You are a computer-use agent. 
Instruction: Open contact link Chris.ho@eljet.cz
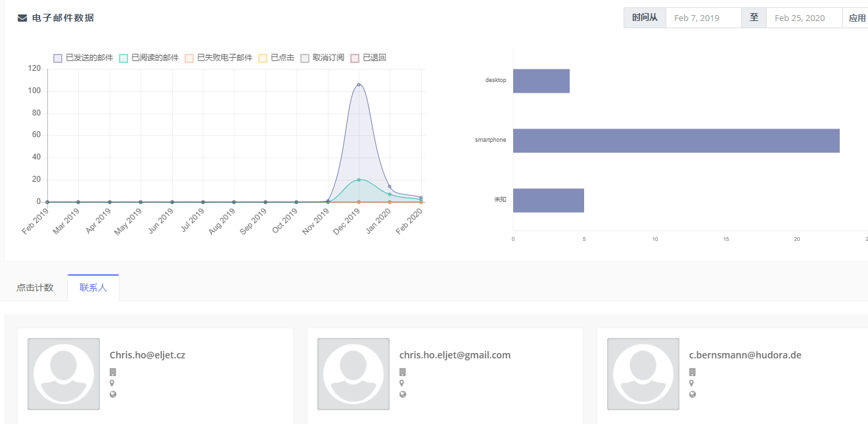coord(147,355)
